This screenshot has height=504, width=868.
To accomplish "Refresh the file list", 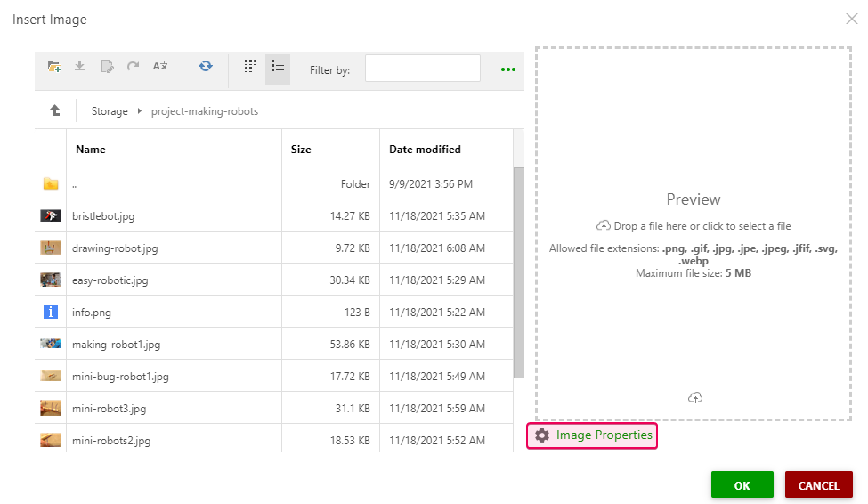I will (206, 67).
